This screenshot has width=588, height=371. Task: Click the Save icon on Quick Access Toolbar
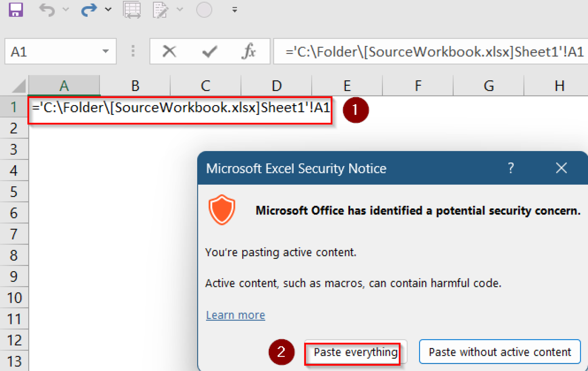[15, 10]
